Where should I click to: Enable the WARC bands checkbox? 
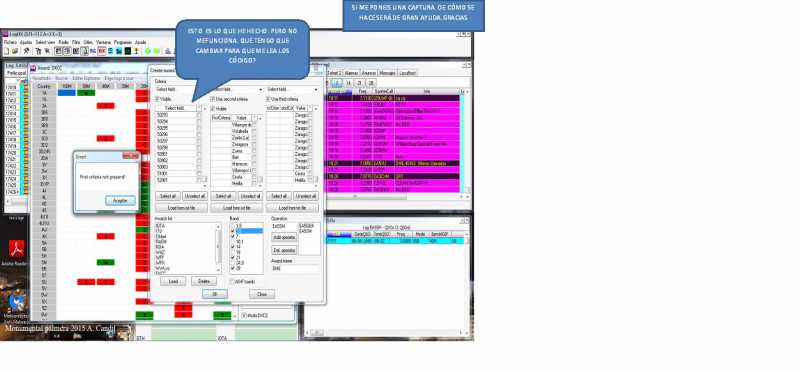pyautogui.click(x=232, y=281)
